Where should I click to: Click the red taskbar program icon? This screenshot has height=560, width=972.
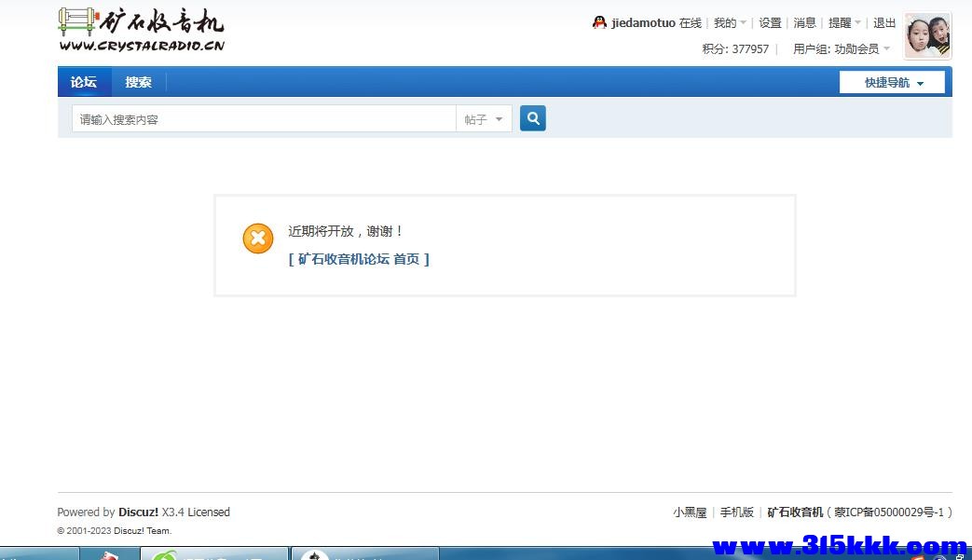coord(110,554)
